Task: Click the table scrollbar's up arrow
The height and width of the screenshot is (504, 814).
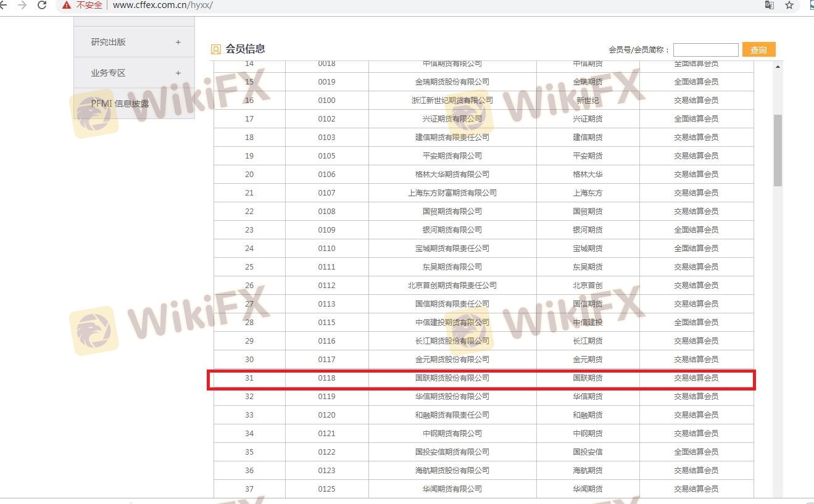Action: point(778,67)
